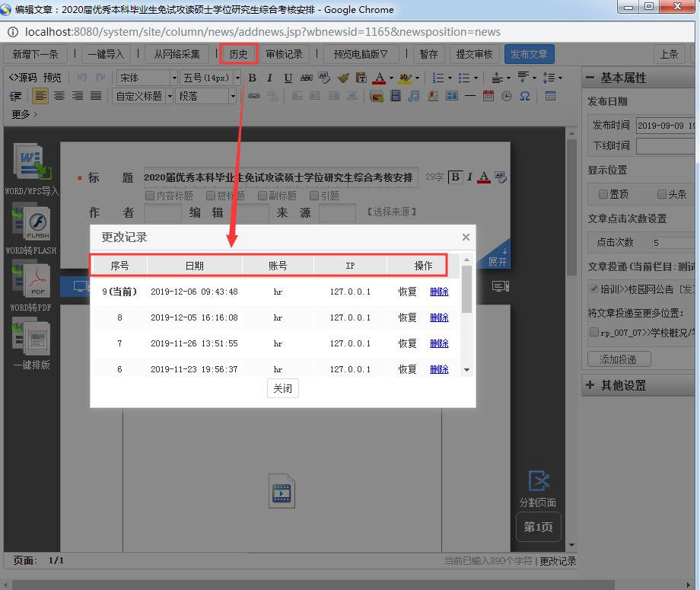Align text left icon
Viewport: 700px width, 590px height.
coord(40,96)
